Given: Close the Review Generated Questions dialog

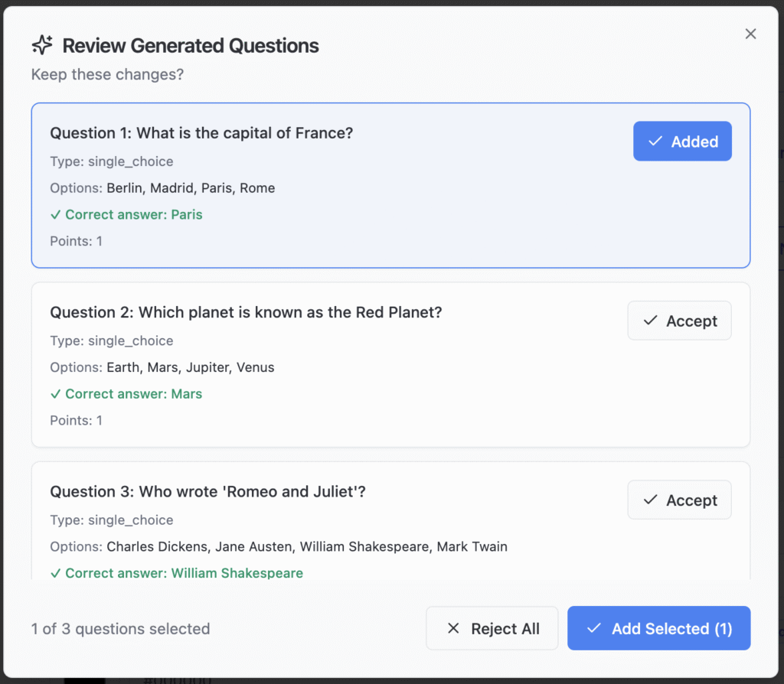Looking at the screenshot, I should [x=750, y=34].
